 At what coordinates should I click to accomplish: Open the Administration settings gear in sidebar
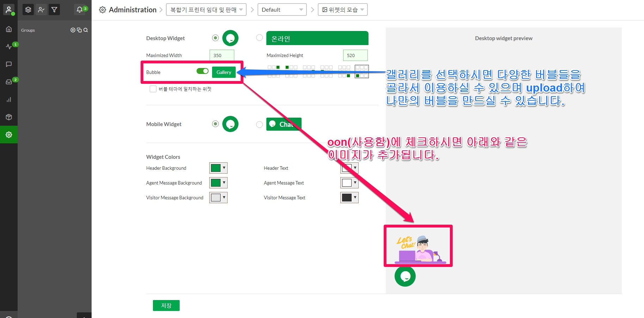pyautogui.click(x=9, y=135)
